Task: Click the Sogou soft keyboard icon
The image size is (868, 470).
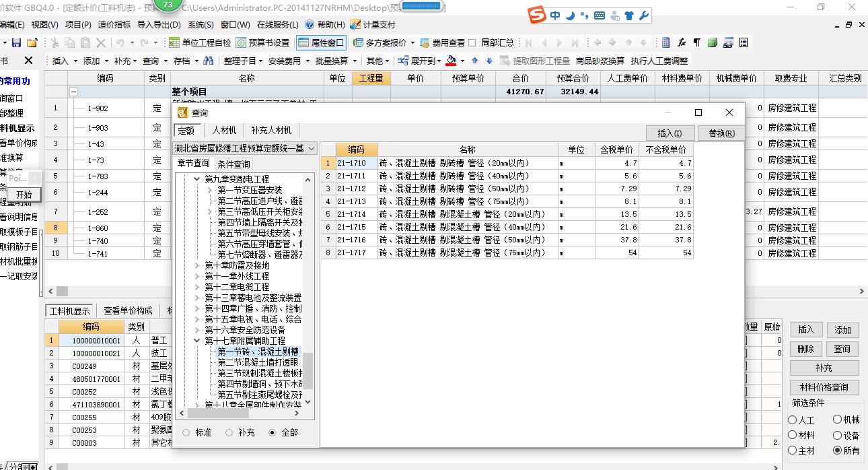Action: pyautogui.click(x=600, y=15)
